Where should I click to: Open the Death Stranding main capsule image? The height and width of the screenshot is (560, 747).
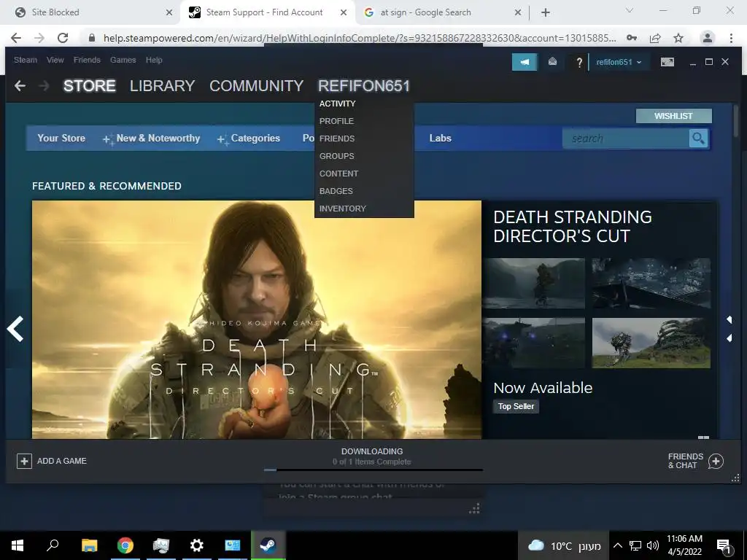coord(257,319)
